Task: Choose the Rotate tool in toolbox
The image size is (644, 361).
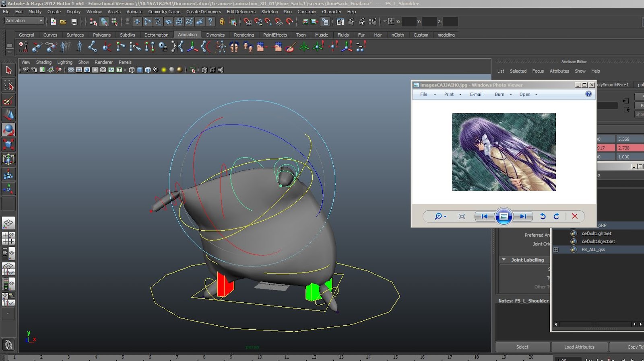Action: pos(8,130)
